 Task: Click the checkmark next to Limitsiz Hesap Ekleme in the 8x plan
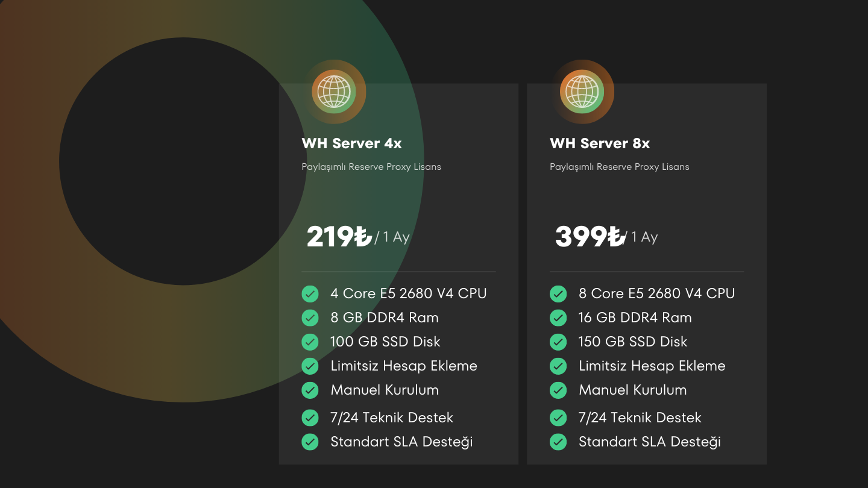point(558,366)
